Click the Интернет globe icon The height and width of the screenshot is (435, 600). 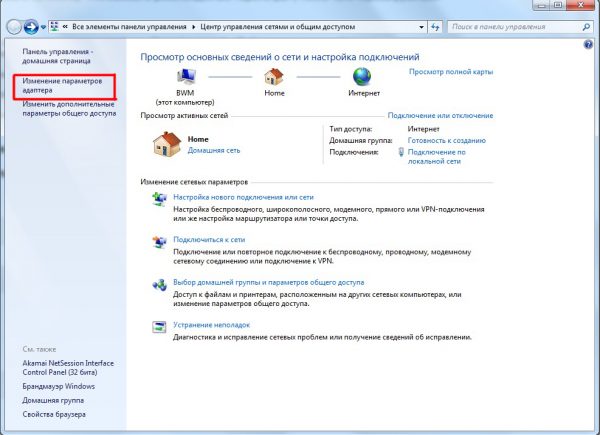click(x=362, y=77)
